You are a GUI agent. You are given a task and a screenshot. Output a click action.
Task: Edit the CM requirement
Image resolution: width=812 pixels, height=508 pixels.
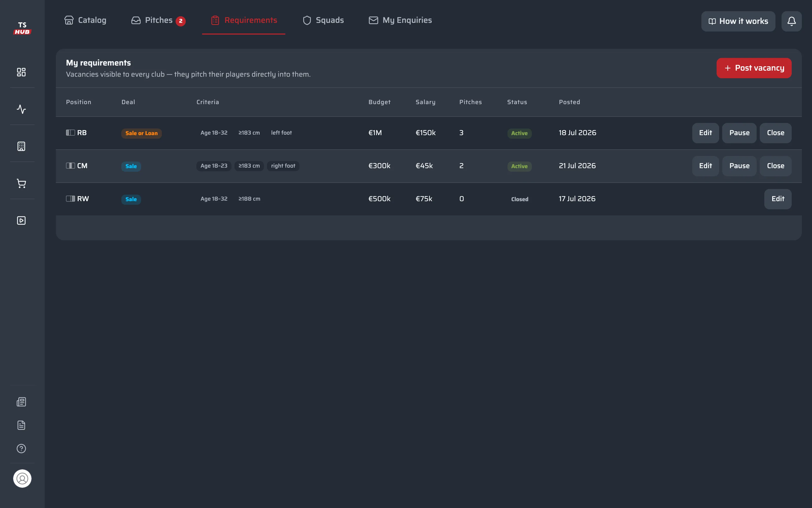coord(705,166)
